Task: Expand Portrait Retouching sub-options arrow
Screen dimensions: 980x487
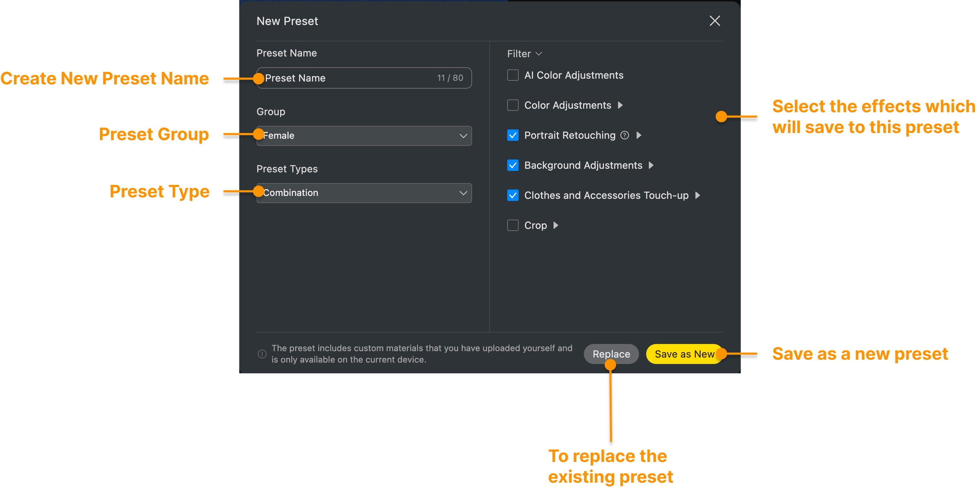Action: coord(638,135)
